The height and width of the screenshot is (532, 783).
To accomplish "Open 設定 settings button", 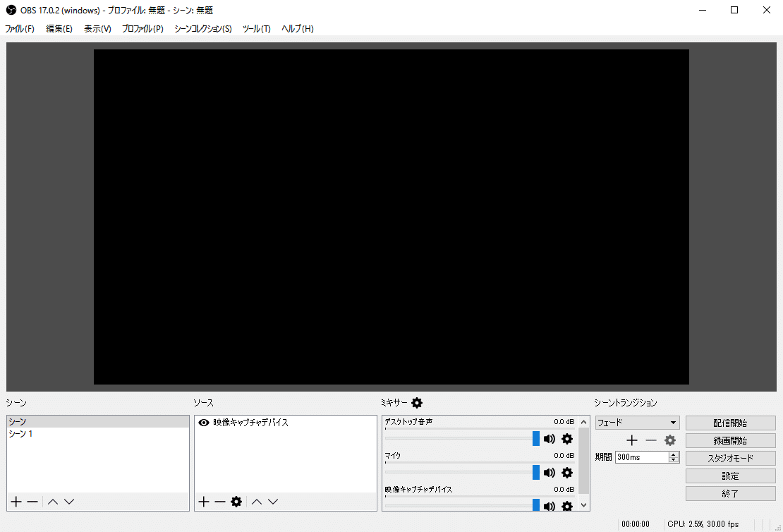I will pos(730,476).
